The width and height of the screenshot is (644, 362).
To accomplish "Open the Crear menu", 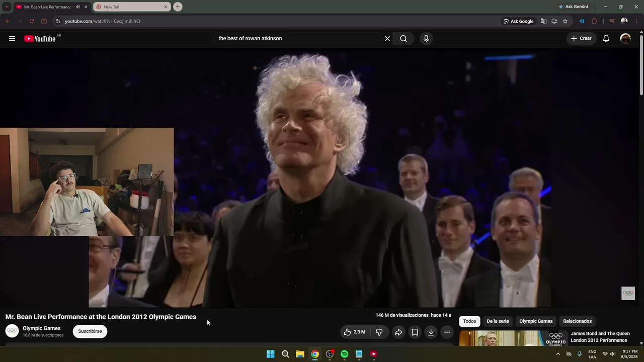I will 581,39.
